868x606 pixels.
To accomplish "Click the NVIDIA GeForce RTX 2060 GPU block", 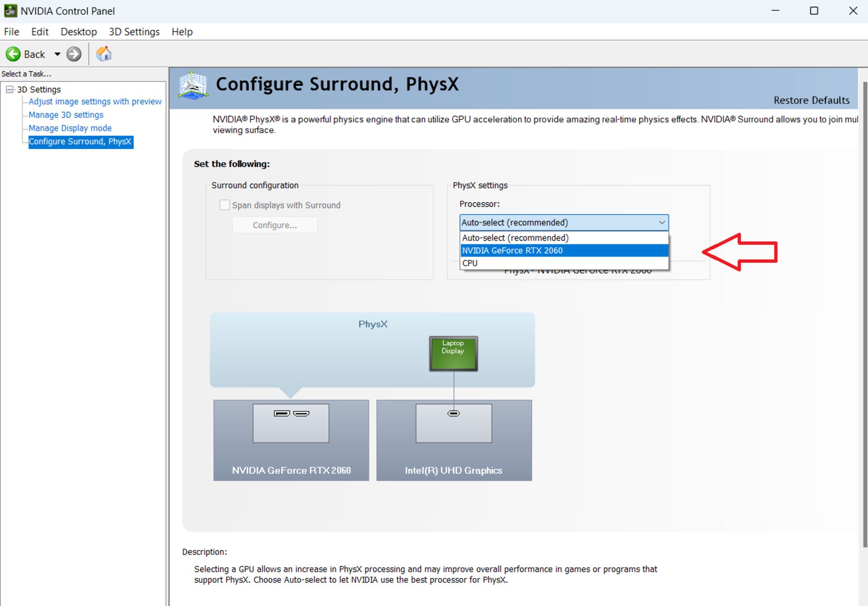I will pos(291,440).
